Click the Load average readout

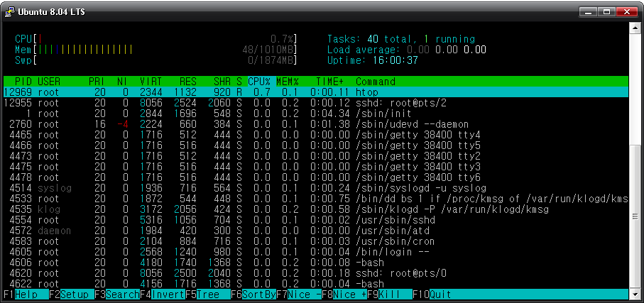point(407,50)
